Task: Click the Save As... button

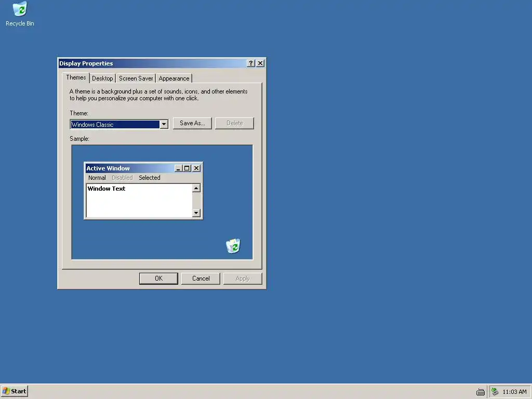Action: pos(192,123)
